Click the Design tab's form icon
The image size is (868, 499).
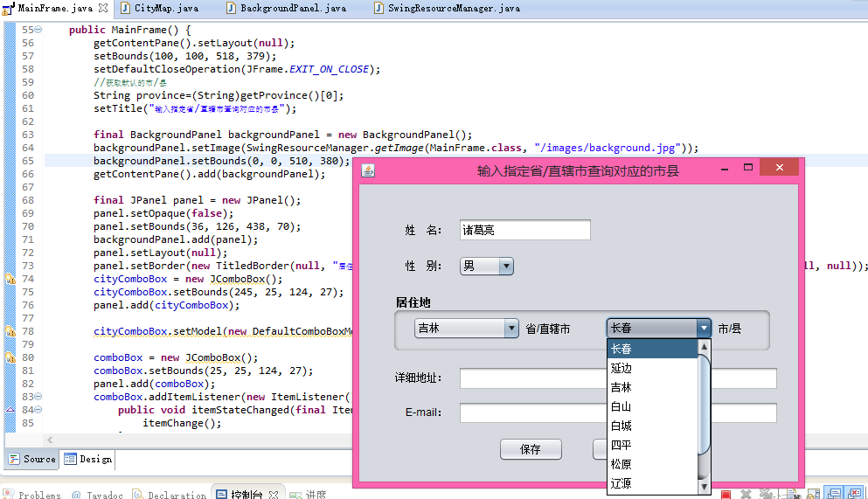pos(70,459)
